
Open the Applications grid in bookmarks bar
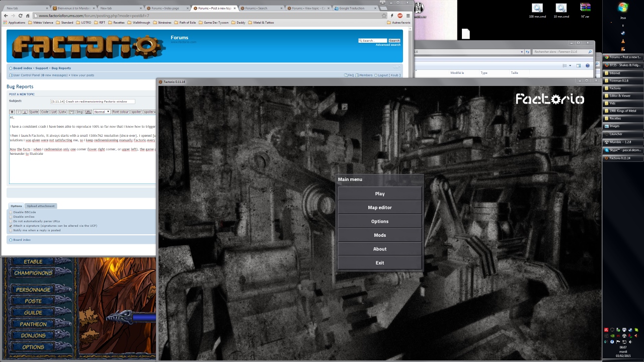coord(14,23)
